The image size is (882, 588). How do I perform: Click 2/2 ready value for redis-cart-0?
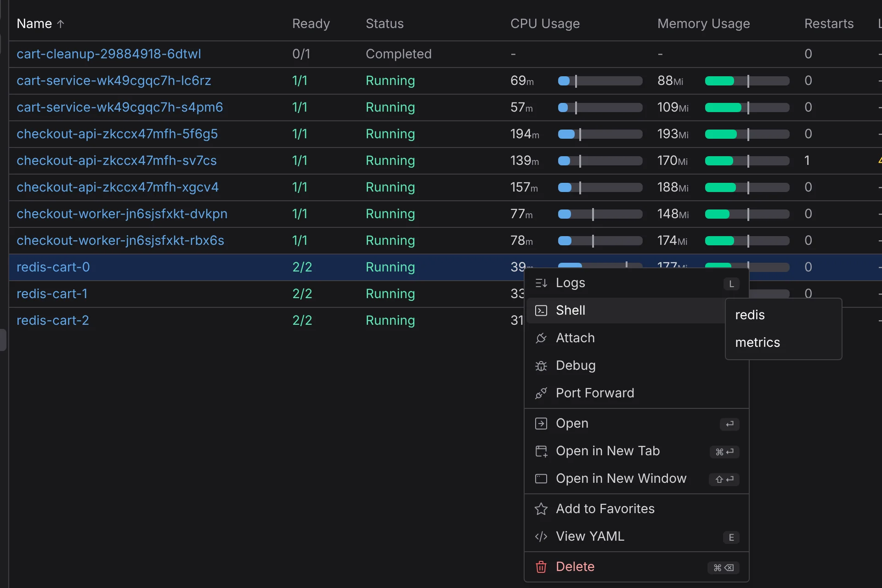[x=302, y=267]
